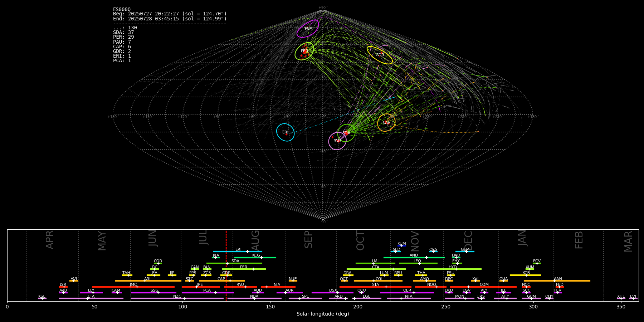Click the LEO bar in the timeline

click(418, 263)
